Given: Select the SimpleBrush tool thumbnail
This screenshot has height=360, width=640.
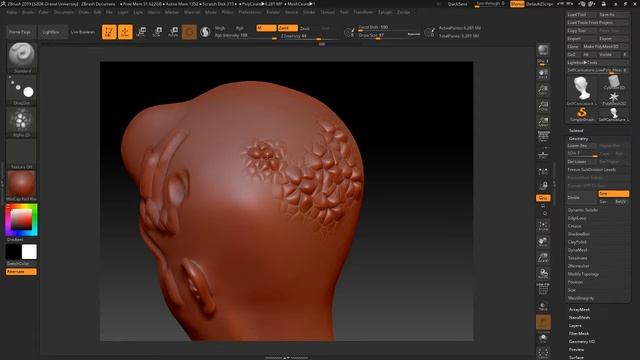Looking at the screenshot, I should pos(582,114).
